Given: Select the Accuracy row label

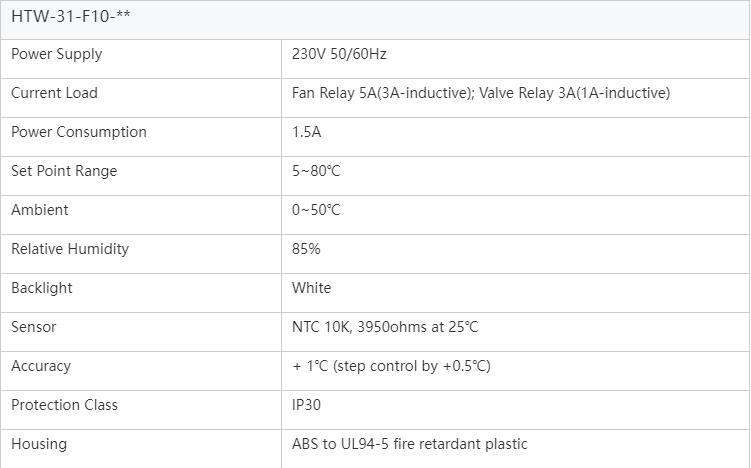Looking at the screenshot, I should pos(41,366).
